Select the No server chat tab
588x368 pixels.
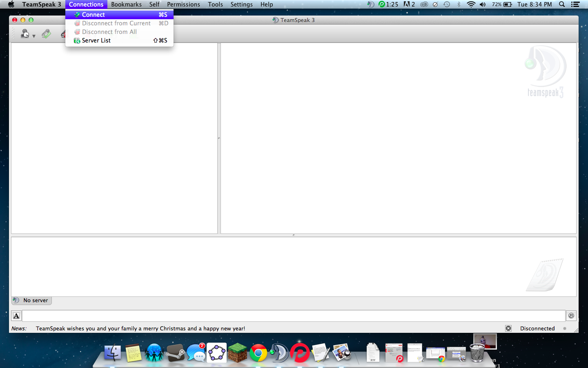(31, 300)
